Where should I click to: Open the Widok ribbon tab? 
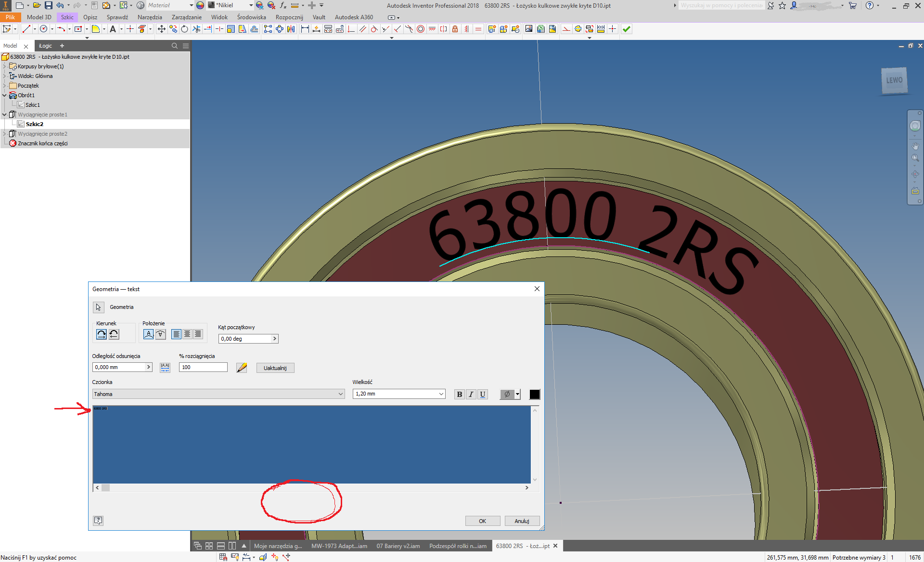click(x=219, y=17)
